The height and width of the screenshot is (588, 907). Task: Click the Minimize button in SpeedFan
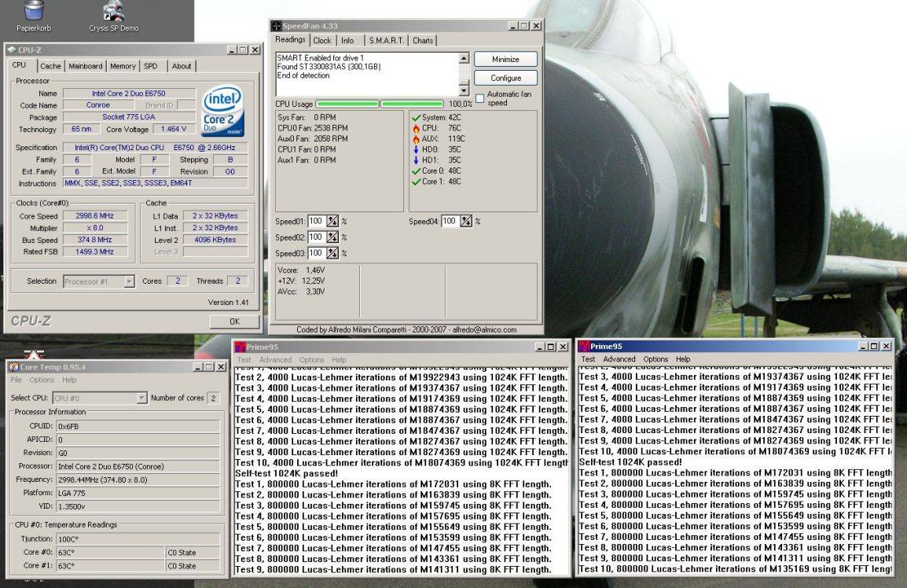505,59
